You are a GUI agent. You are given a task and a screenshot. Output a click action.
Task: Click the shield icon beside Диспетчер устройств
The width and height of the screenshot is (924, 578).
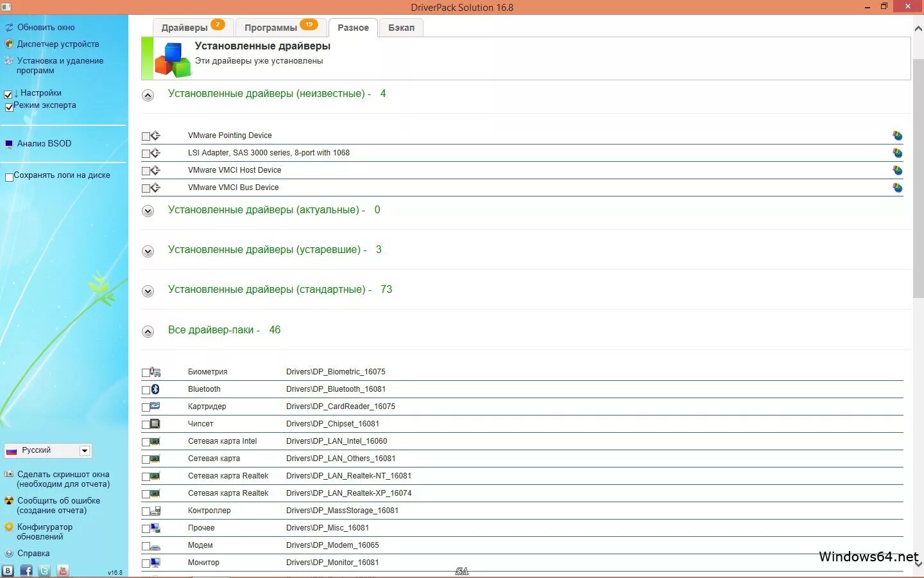(x=9, y=44)
